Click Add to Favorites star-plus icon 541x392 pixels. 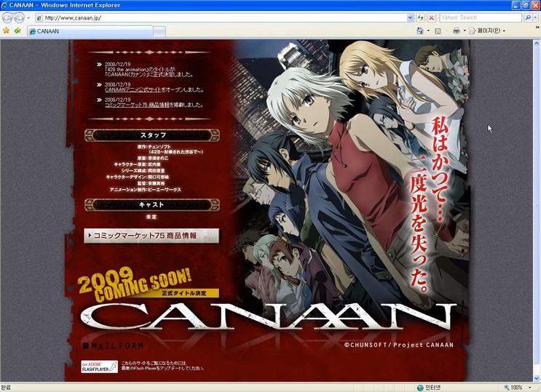17,31
